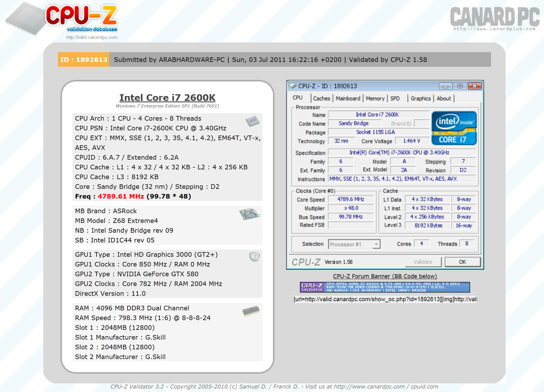
Task: Click the Ext. Model value 2A
Action: tap(403, 170)
